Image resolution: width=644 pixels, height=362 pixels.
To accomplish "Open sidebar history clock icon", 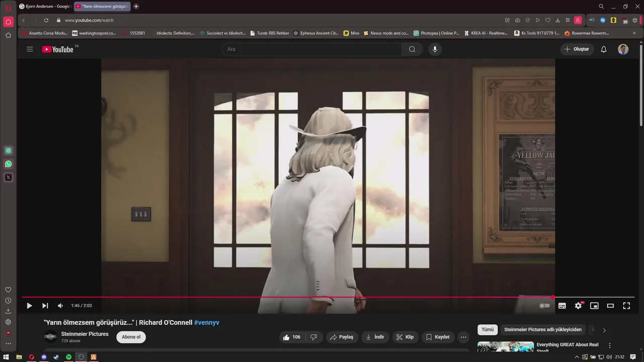I will tap(8, 300).
